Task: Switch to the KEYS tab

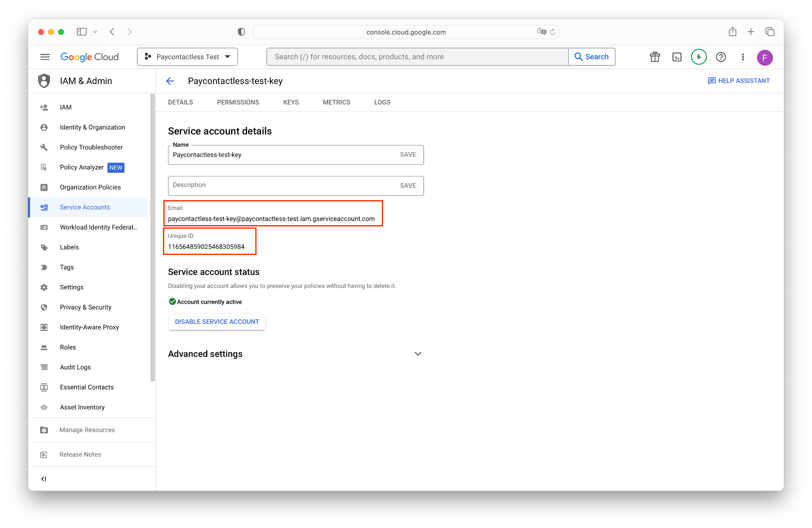Action: pyautogui.click(x=291, y=102)
